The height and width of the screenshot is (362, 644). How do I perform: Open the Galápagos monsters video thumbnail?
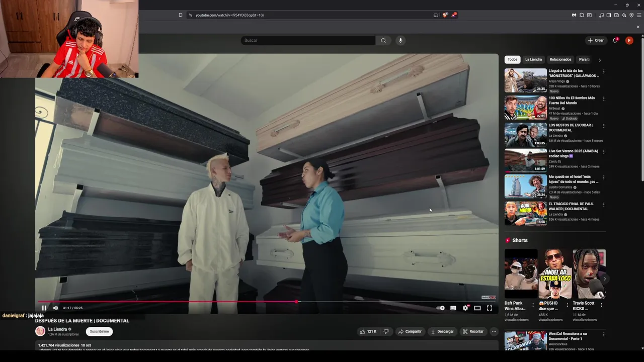click(526, 80)
